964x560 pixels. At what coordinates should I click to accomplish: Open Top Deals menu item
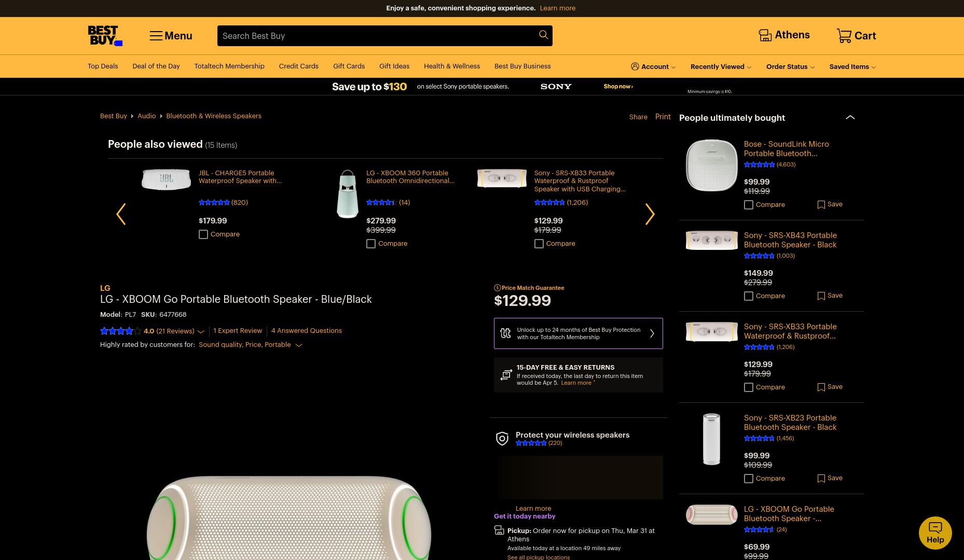coord(103,66)
